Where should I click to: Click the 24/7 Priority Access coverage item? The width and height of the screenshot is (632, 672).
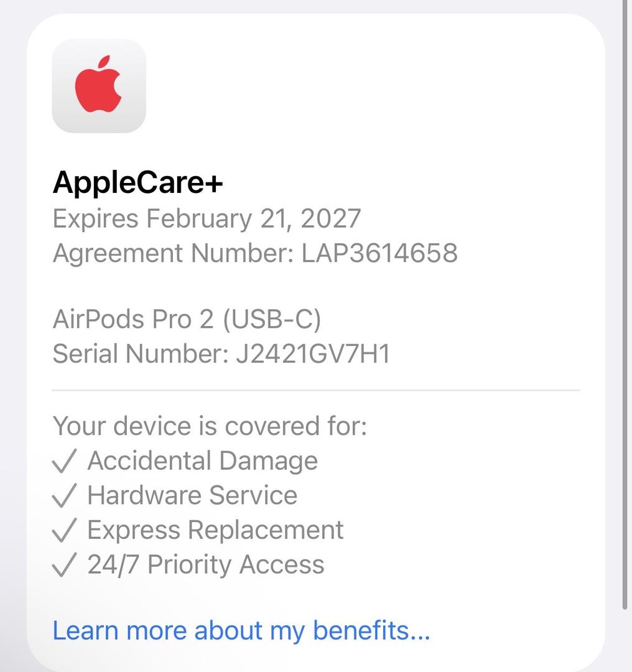(206, 565)
